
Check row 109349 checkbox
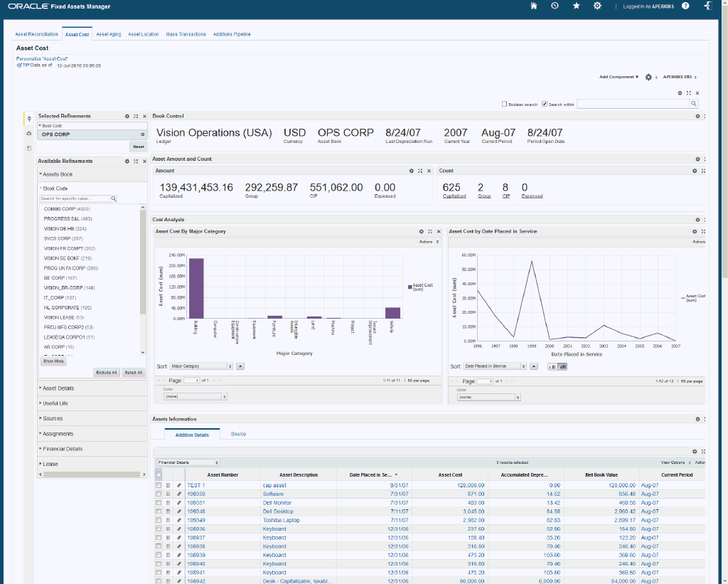pos(159,521)
